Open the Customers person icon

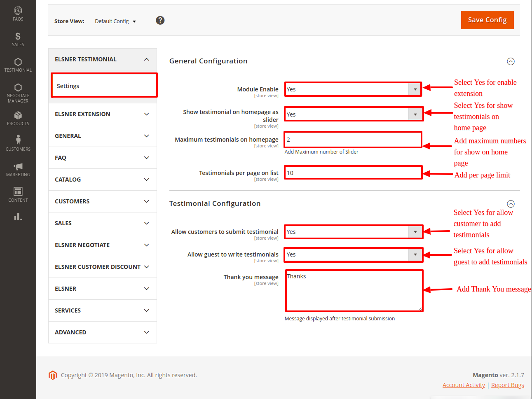tap(18, 142)
